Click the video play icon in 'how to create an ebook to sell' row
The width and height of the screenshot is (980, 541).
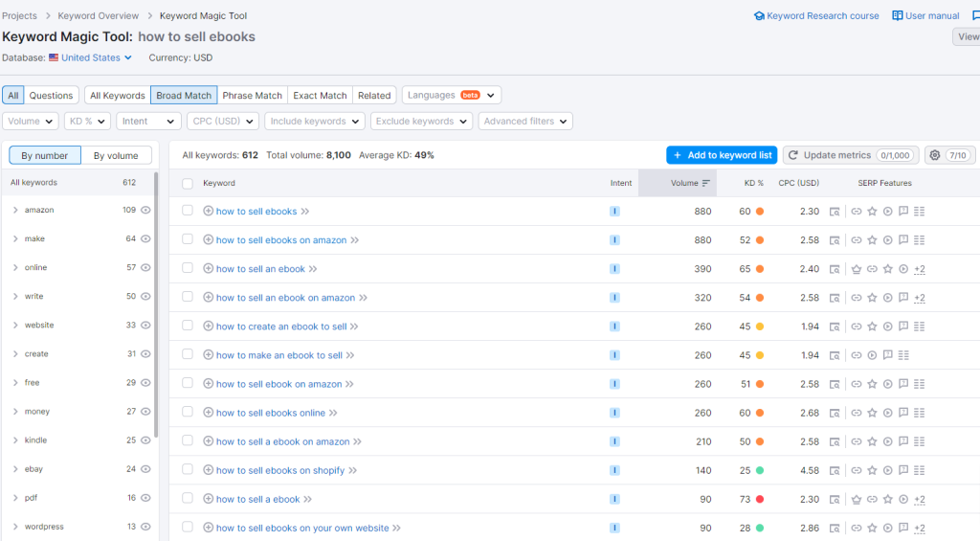tap(887, 327)
